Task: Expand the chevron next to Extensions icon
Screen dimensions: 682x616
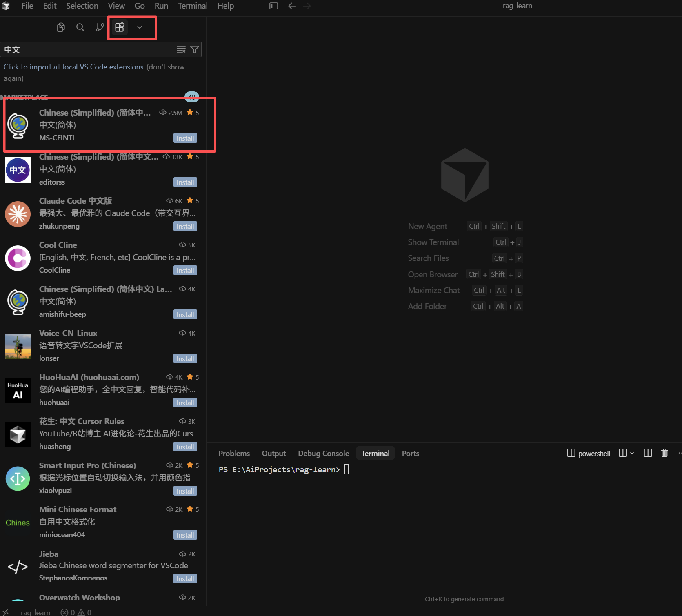Action: (140, 27)
